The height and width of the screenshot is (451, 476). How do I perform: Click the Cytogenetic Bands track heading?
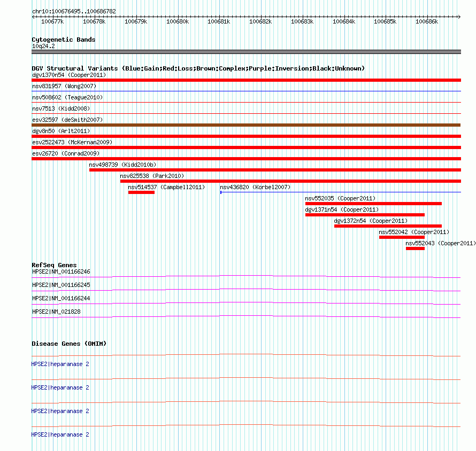[64, 40]
